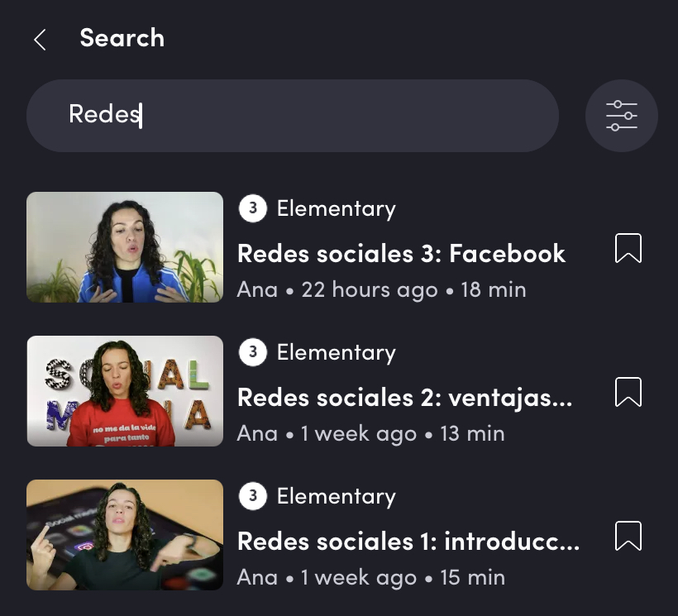Viewport: 678px width, 616px height.
Task: Click the Search page heading
Action: point(122,38)
